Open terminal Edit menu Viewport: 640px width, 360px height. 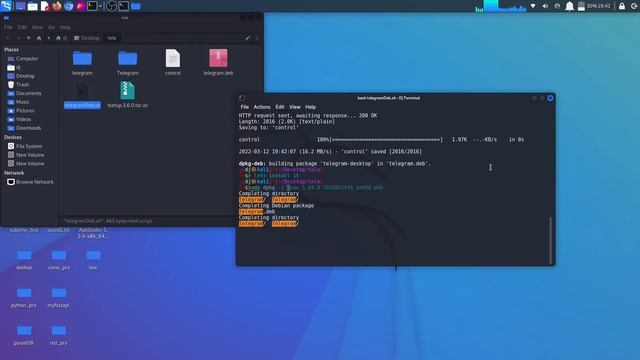pyautogui.click(x=280, y=107)
